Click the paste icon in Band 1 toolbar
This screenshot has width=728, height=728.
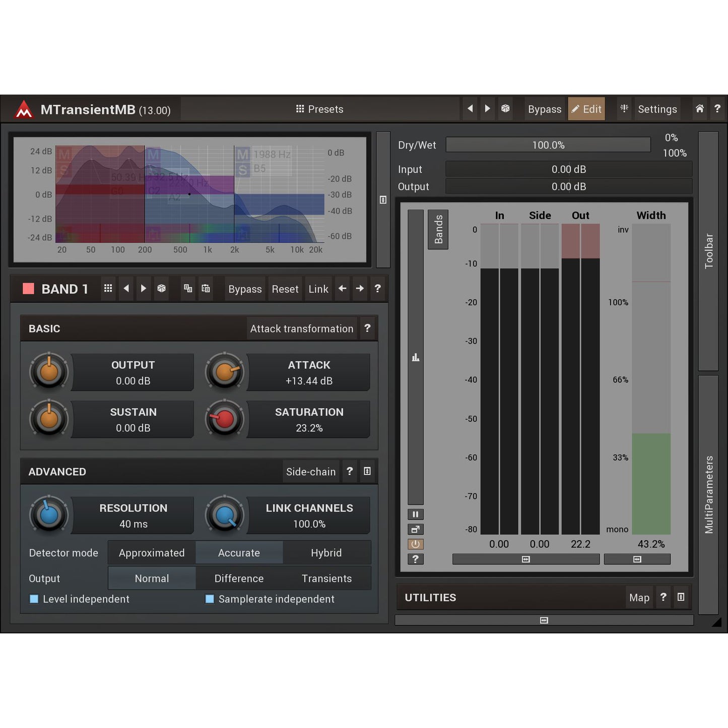[x=206, y=288]
